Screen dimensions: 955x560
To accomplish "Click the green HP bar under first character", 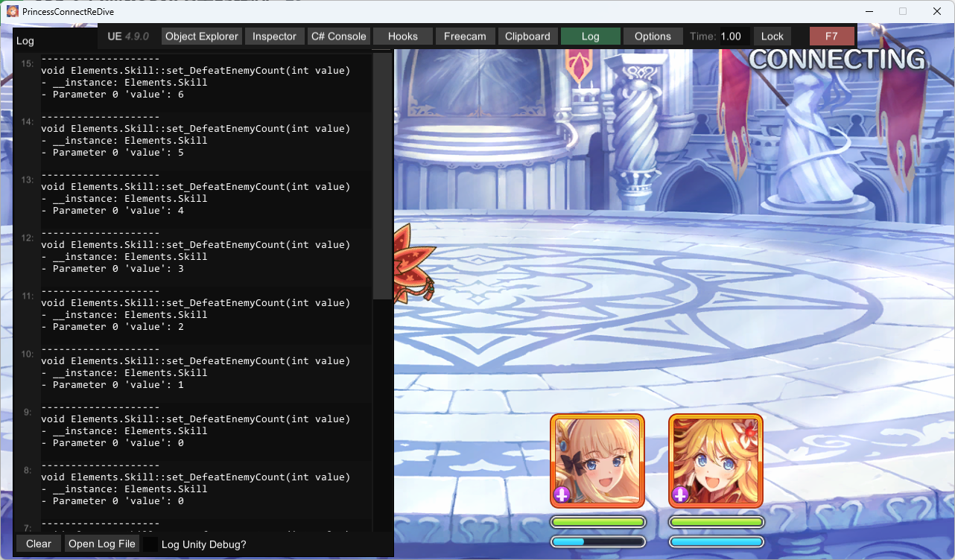I will pos(597,522).
